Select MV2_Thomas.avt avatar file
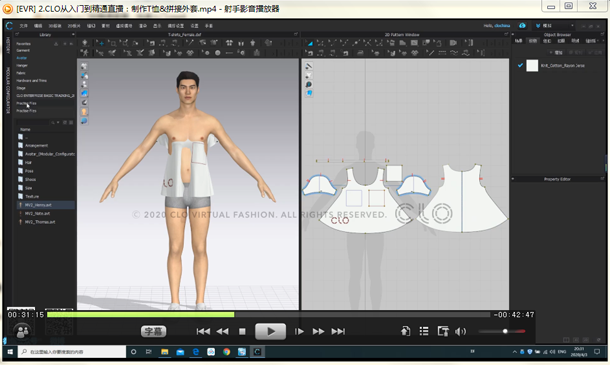Image resolution: width=610 pixels, height=365 pixels. [x=40, y=222]
